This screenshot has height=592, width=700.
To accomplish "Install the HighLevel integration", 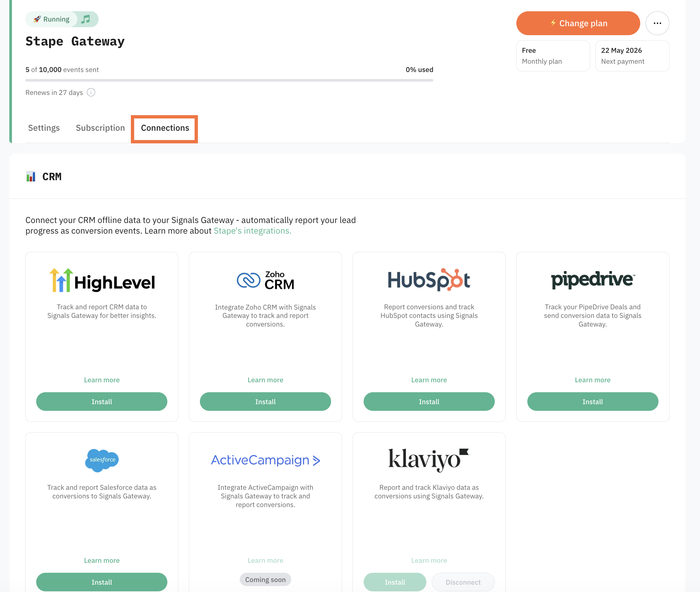I will click(102, 402).
